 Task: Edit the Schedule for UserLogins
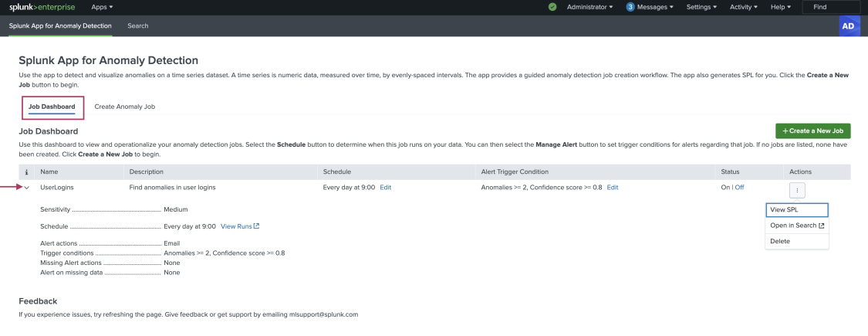pyautogui.click(x=385, y=188)
